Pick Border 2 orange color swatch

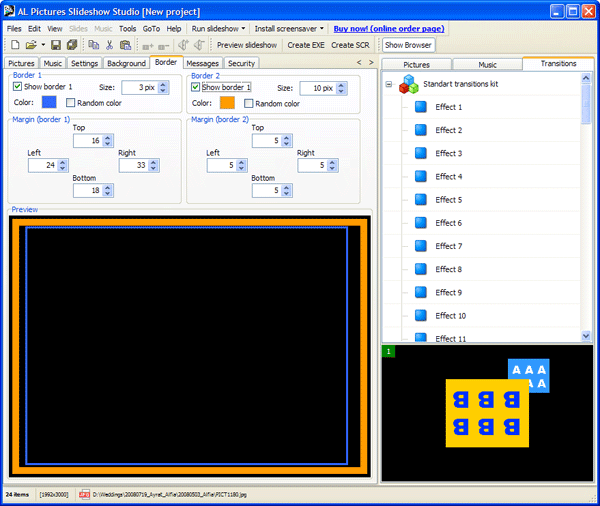pyautogui.click(x=227, y=103)
